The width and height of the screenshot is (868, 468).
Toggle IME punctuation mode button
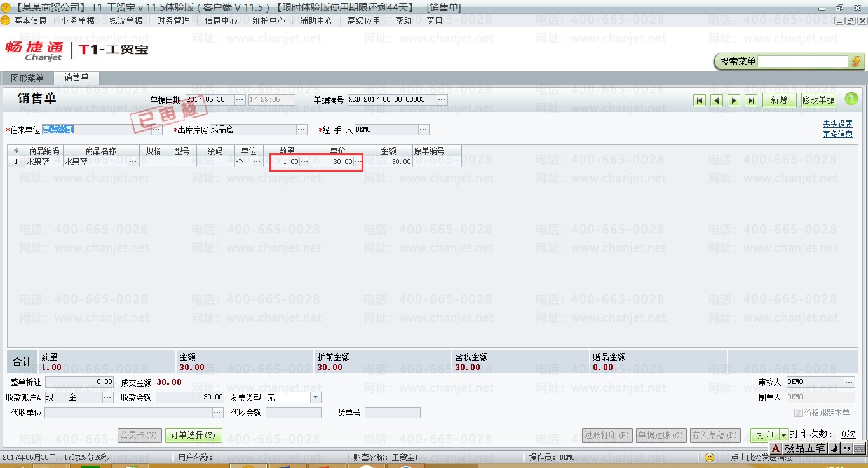(846, 448)
